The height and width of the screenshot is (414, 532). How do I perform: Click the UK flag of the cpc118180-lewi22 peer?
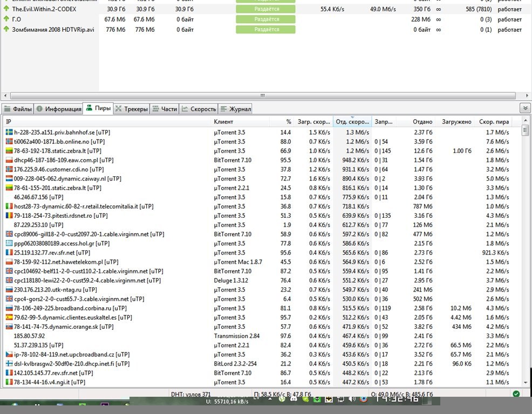[x=9, y=280]
